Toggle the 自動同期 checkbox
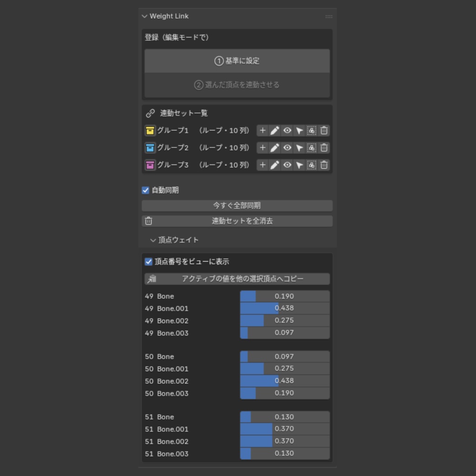476x476 pixels. [145, 190]
